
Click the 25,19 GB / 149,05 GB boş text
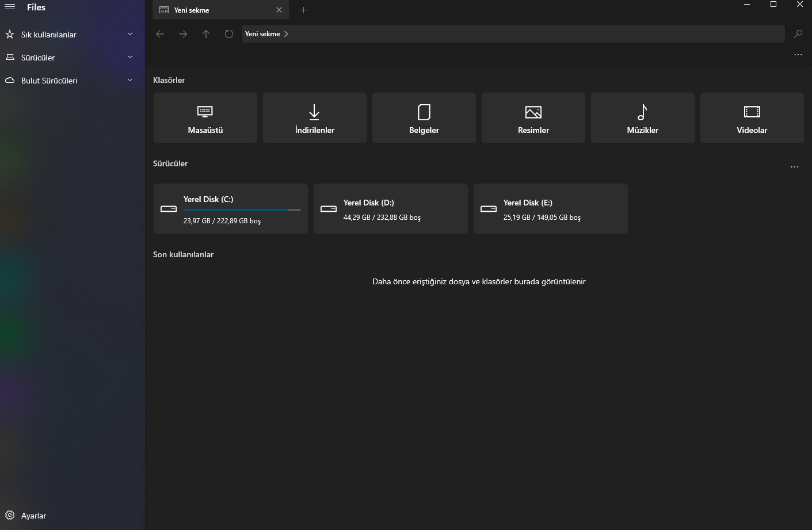542,218
